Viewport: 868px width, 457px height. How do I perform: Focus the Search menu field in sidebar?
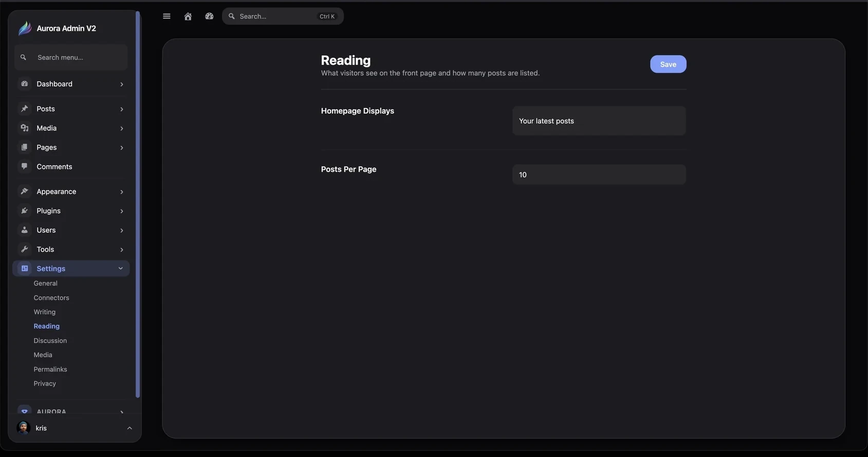coord(71,58)
